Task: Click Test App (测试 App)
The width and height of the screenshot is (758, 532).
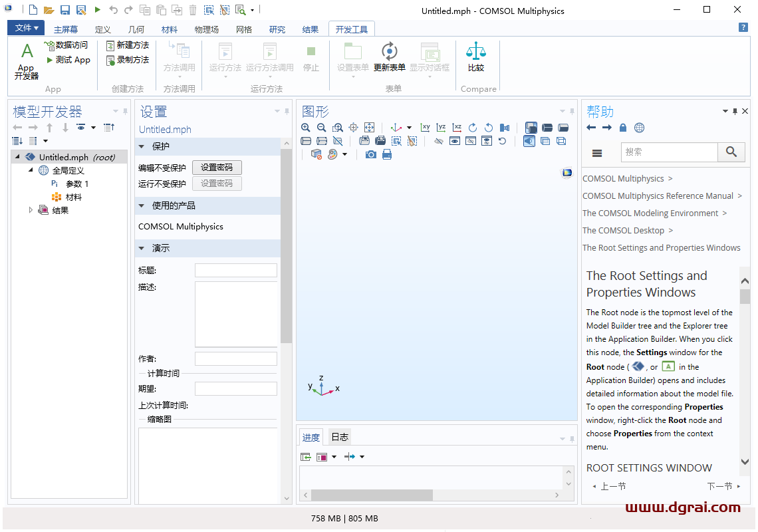Action: point(68,60)
